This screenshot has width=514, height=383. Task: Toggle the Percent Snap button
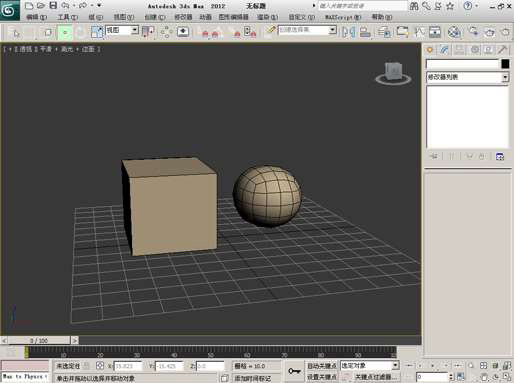click(x=237, y=33)
